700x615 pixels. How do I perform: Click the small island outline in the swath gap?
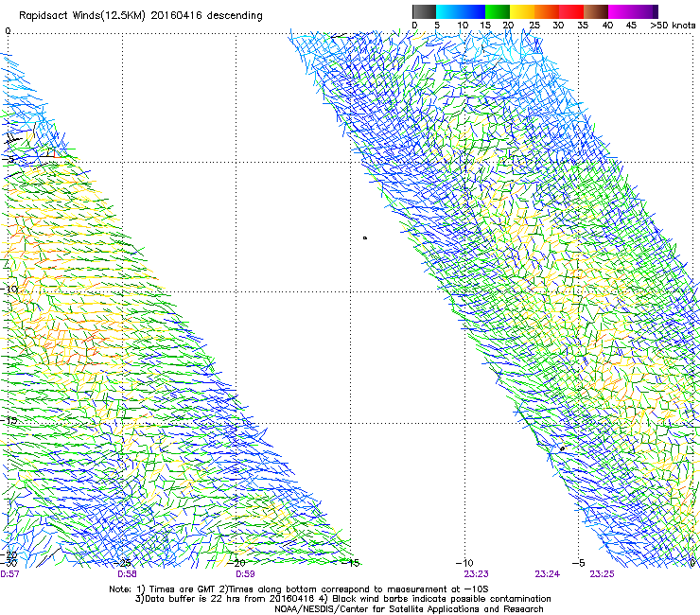click(x=365, y=238)
